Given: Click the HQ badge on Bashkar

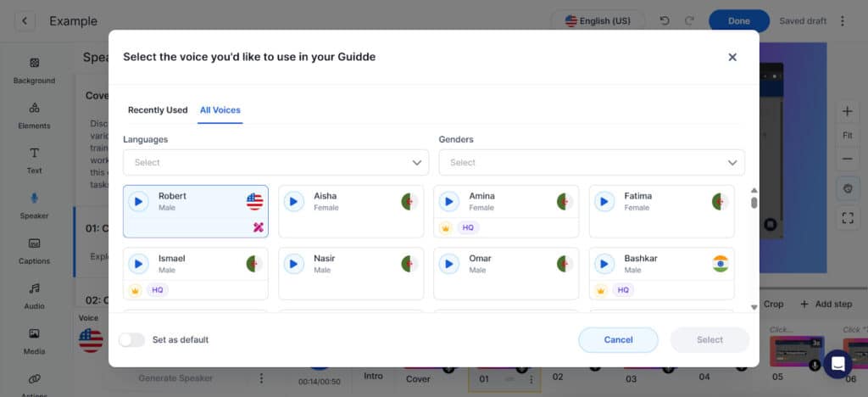Looking at the screenshot, I should click(623, 290).
